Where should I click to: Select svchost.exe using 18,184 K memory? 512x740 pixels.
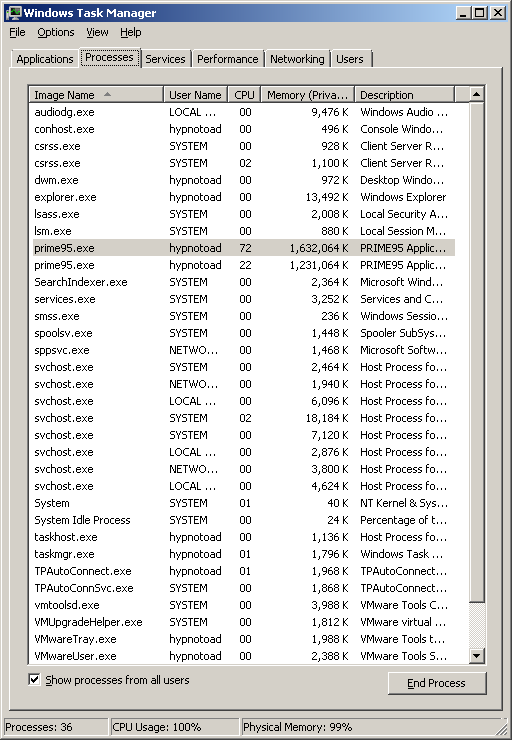click(x=243, y=418)
